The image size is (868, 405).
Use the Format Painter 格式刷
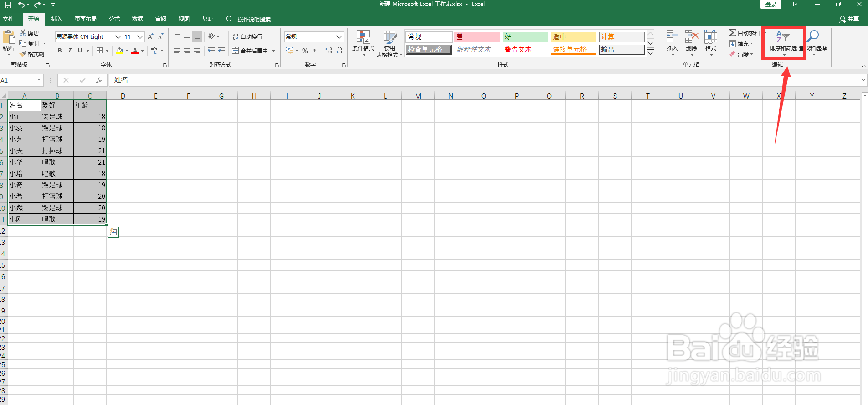coord(32,54)
